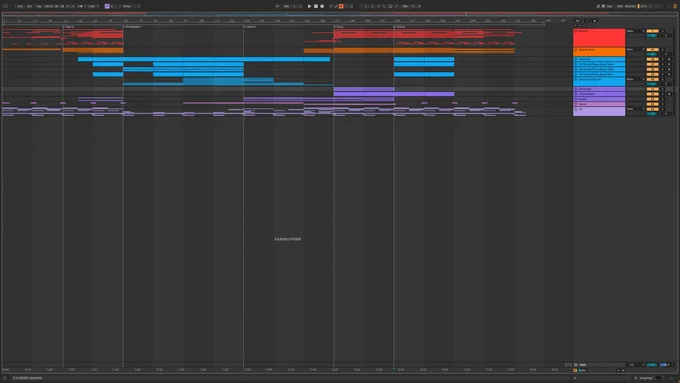Viewport: 680px width, 383px height.
Task: Toggle the Leads track activator
Action: coord(653,99)
